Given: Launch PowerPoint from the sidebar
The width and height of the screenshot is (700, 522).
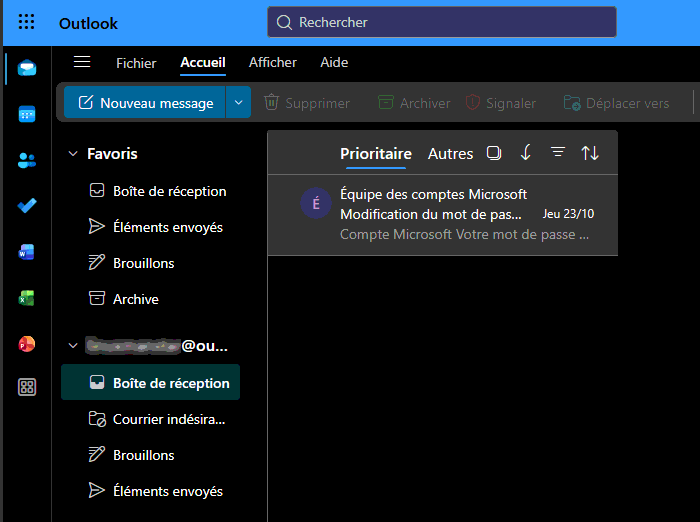Looking at the screenshot, I should (26, 344).
